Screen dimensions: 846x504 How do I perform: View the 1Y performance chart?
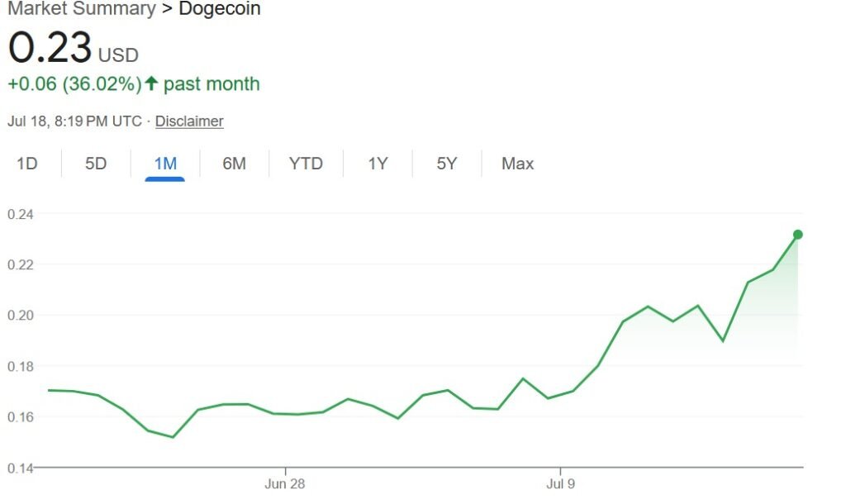click(x=377, y=164)
